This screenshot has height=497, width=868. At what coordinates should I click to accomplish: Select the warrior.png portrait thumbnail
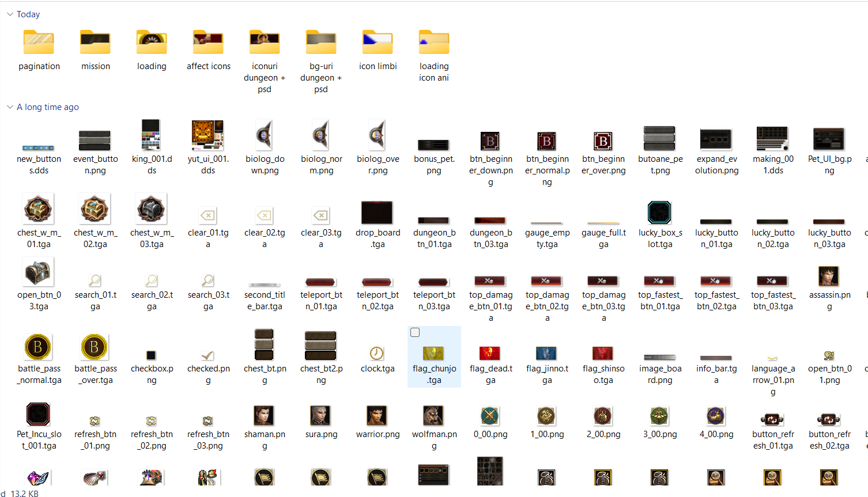pyautogui.click(x=377, y=415)
